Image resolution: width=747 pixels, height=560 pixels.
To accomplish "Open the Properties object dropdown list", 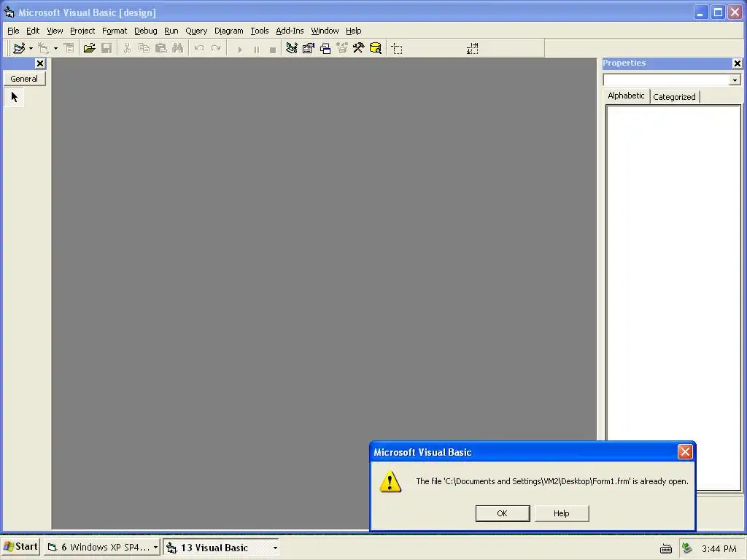I will click(735, 80).
